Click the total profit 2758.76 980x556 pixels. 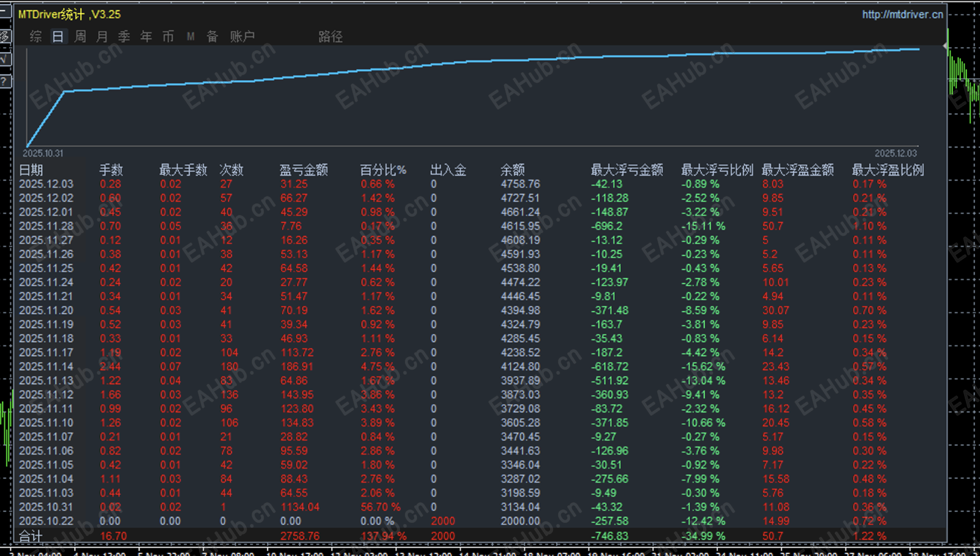point(300,536)
